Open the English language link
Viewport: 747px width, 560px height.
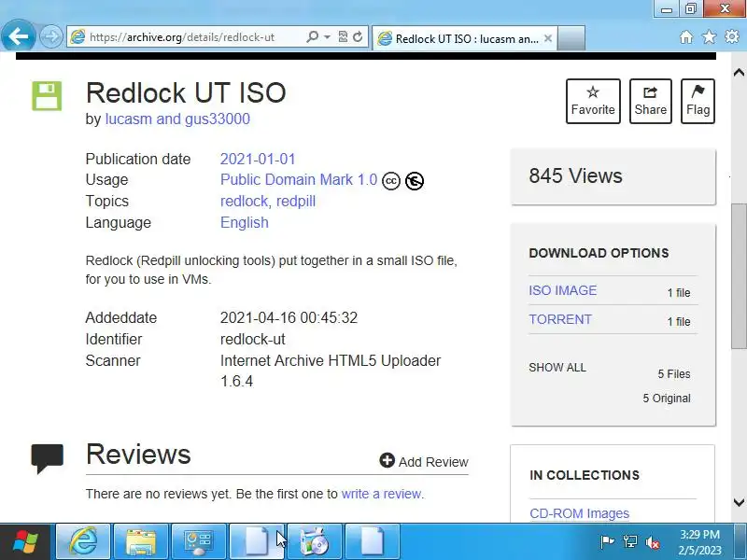coord(245,222)
